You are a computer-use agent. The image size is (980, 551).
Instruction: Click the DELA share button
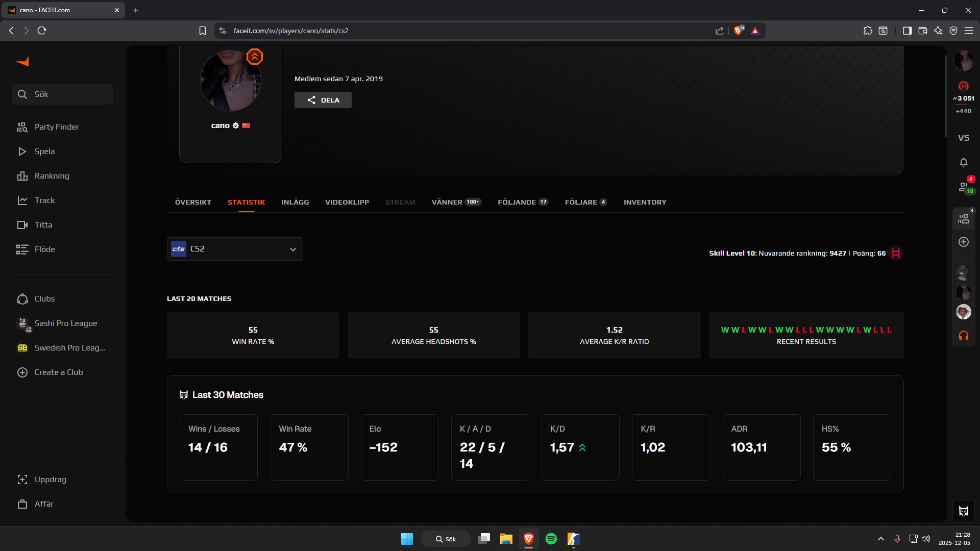coord(323,100)
